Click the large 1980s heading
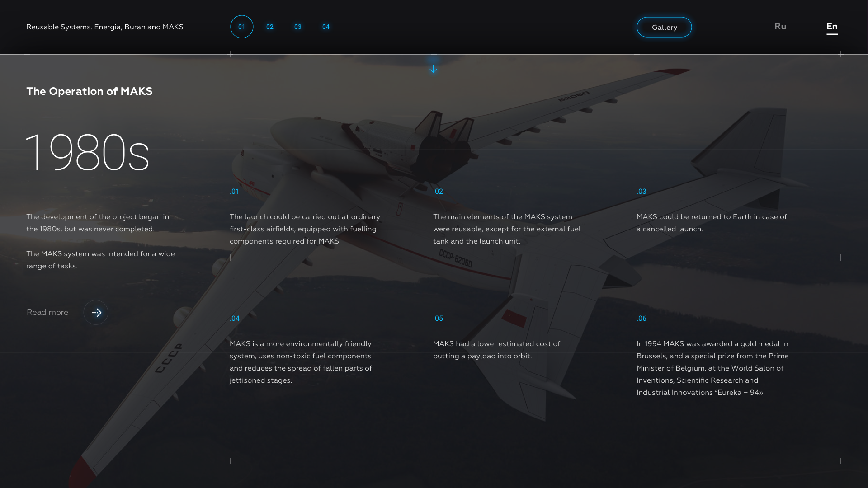 (x=88, y=152)
